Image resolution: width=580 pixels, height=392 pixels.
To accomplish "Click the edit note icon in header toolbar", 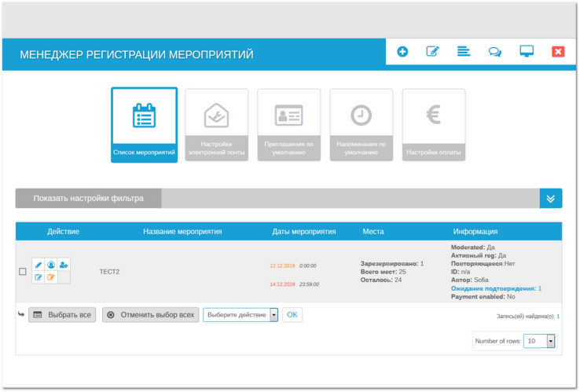I will (432, 52).
